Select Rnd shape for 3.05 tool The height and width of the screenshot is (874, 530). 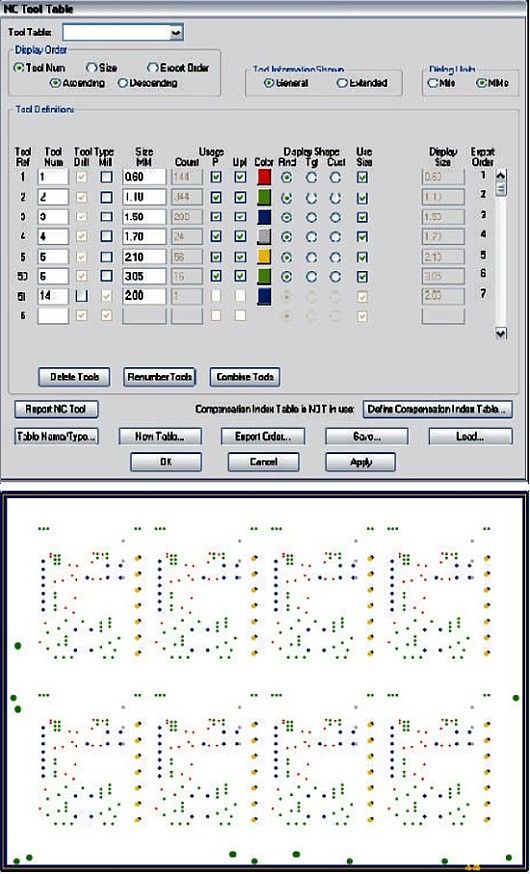(x=287, y=276)
